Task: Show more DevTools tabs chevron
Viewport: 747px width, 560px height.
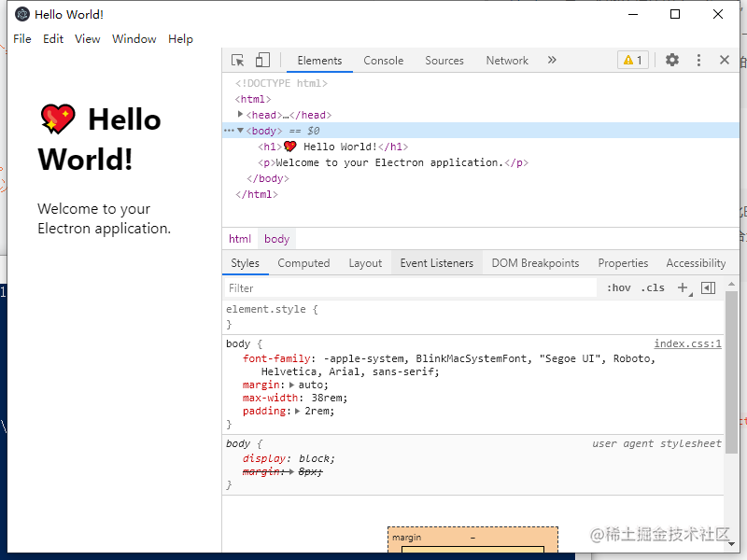Action: pos(552,60)
